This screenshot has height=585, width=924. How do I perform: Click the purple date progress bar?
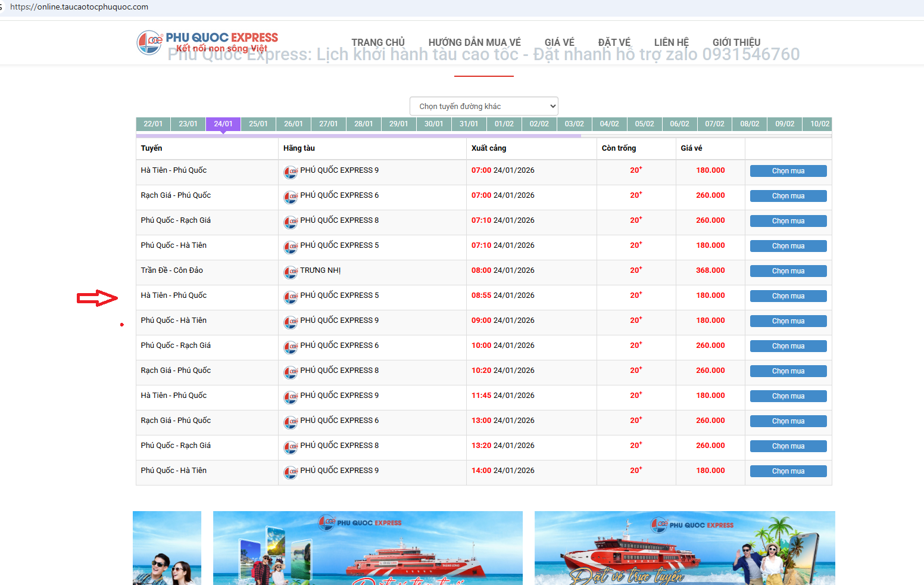358,136
